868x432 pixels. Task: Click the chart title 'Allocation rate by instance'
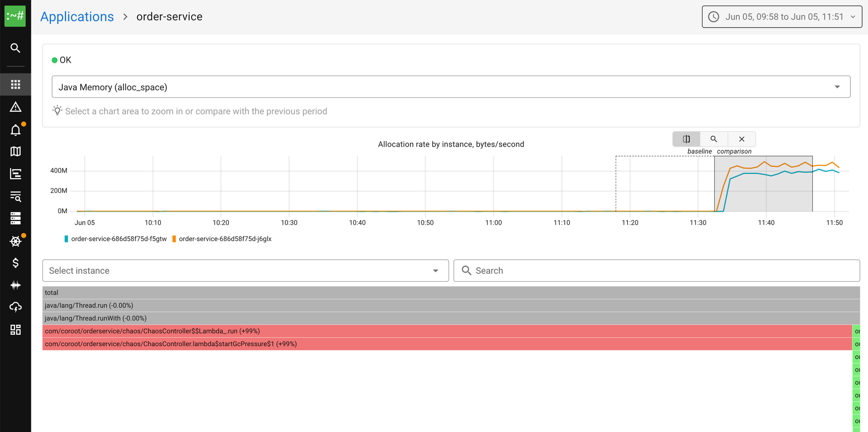pyautogui.click(x=451, y=144)
